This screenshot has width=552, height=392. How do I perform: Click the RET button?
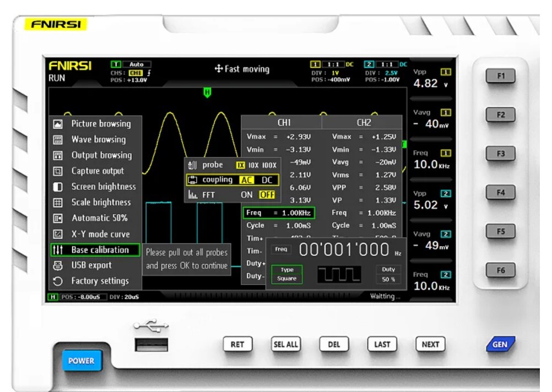click(237, 344)
